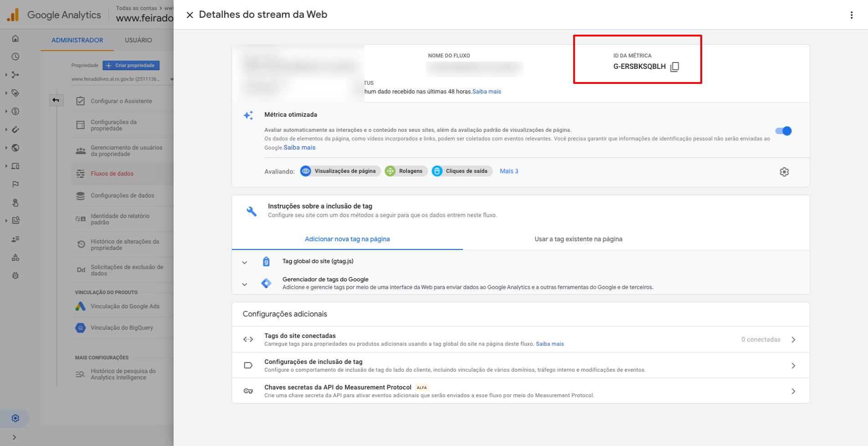Expand the left navigation sidebar
The image size is (868, 446).
coord(15,437)
